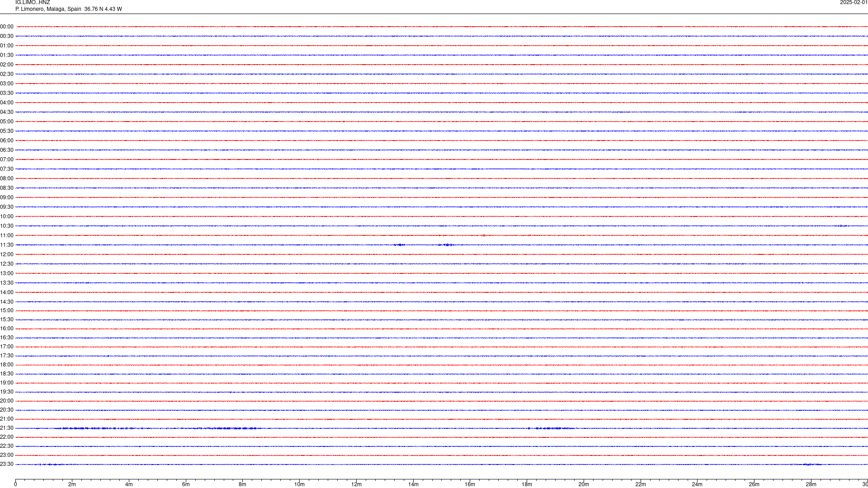Select the 01:30 trace time label
Screen dimensions: 868x488
(x=7, y=55)
